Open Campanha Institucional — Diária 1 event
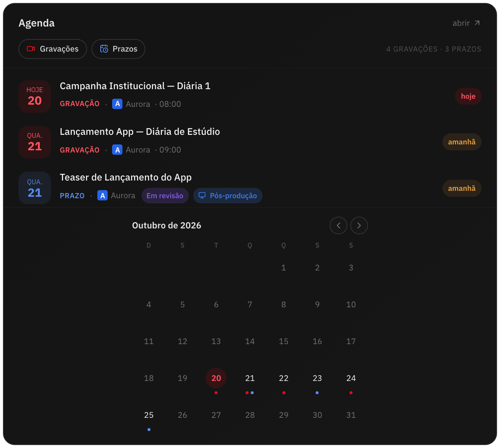 pyautogui.click(x=250, y=97)
